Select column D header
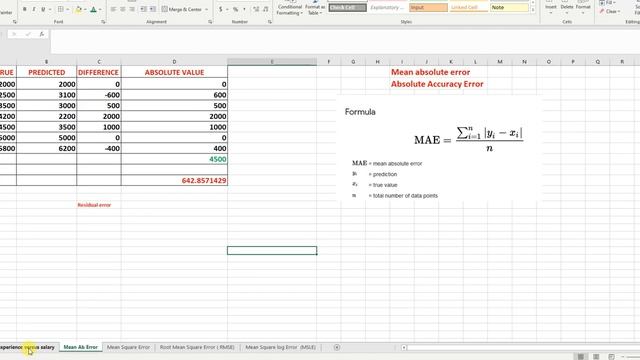This screenshot has width=640, height=360. coord(174,62)
